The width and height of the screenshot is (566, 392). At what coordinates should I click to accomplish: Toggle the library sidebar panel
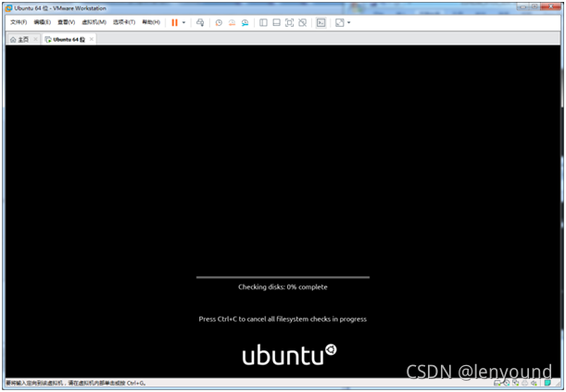click(x=263, y=23)
